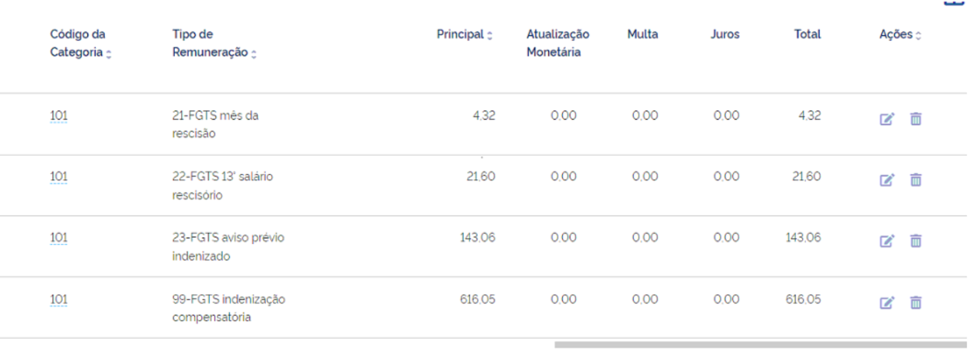Edit the 23-FGTS aviso prévio indenizado row
The width and height of the screenshot is (980, 355).
pos(886,242)
